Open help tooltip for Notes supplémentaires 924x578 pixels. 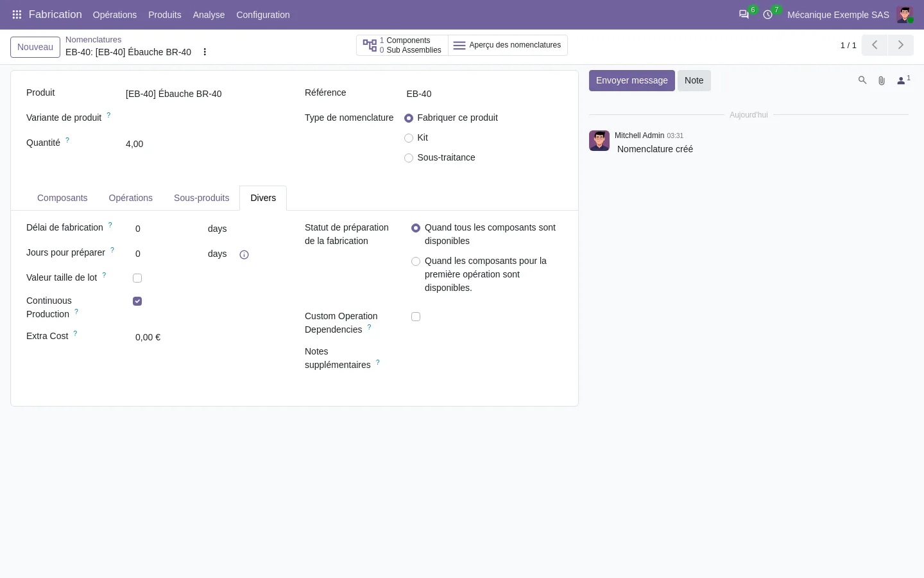coord(377,362)
